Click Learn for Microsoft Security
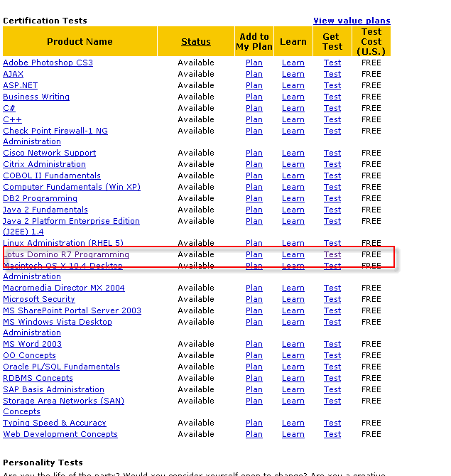451x476 pixels. click(x=293, y=299)
